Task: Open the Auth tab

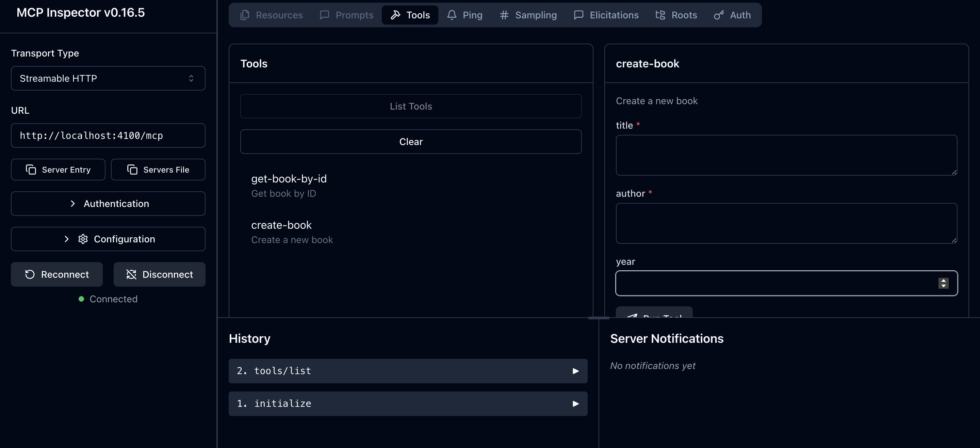Action: tap(732, 15)
